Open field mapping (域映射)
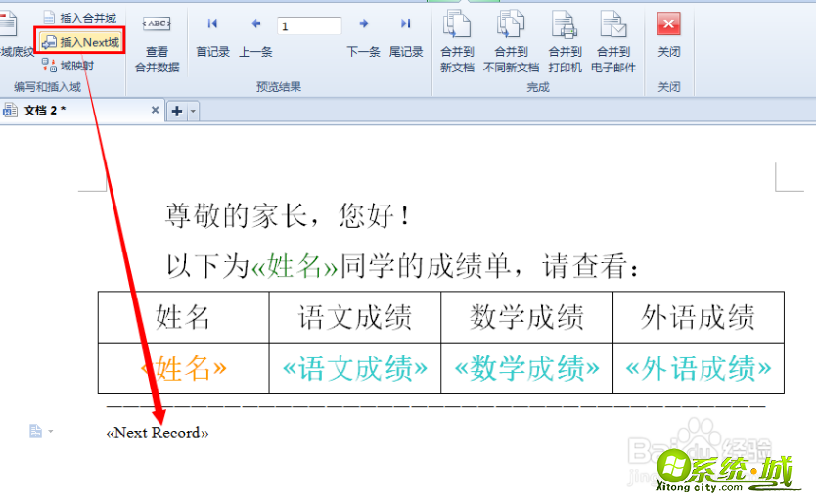The width and height of the screenshot is (816, 504). pyautogui.click(x=68, y=66)
